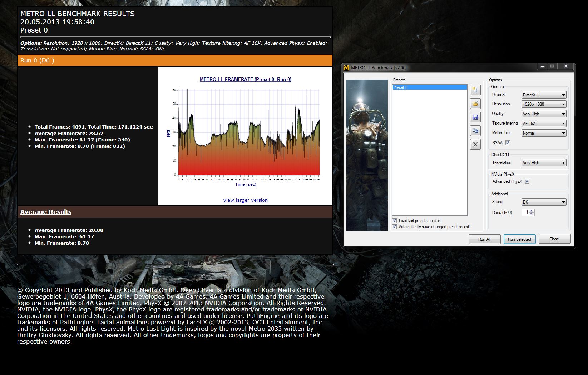Toggle Load last presets on start
Viewport: 588px width, 375px height.
coord(394,221)
